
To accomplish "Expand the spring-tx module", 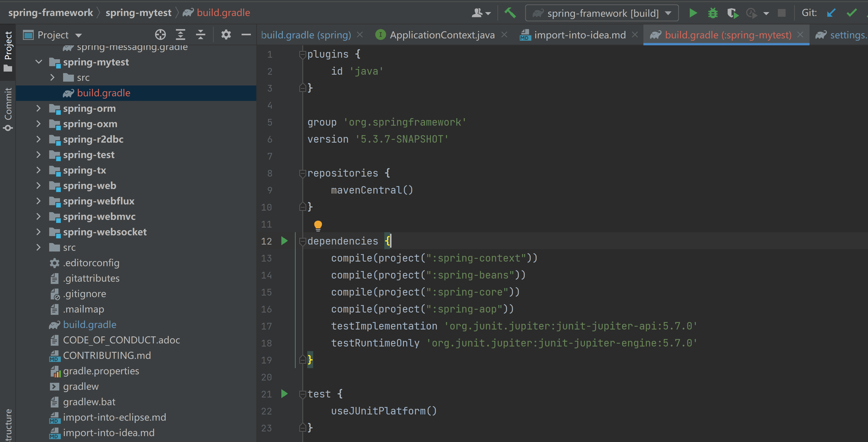I will pyautogui.click(x=38, y=170).
